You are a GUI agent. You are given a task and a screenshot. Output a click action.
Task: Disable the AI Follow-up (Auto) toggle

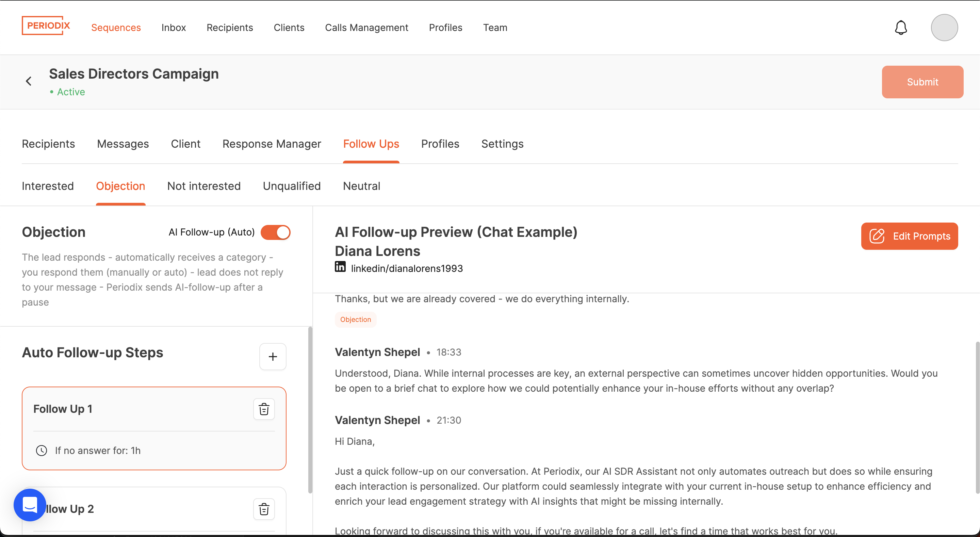(276, 232)
